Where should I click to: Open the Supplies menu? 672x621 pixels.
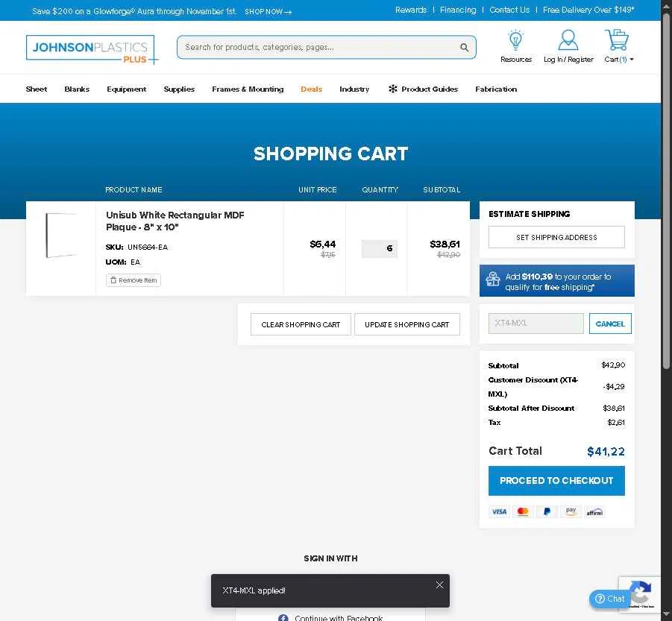pyautogui.click(x=179, y=89)
